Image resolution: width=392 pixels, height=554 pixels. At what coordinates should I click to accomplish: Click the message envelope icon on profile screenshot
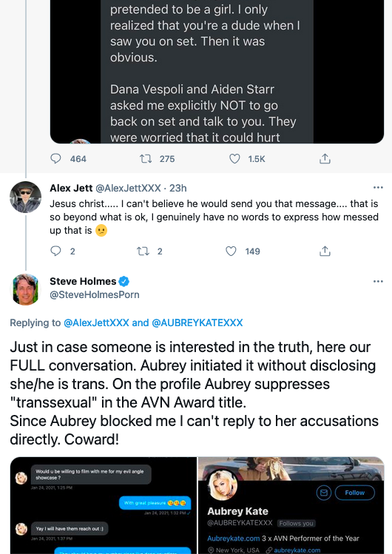[x=323, y=493]
